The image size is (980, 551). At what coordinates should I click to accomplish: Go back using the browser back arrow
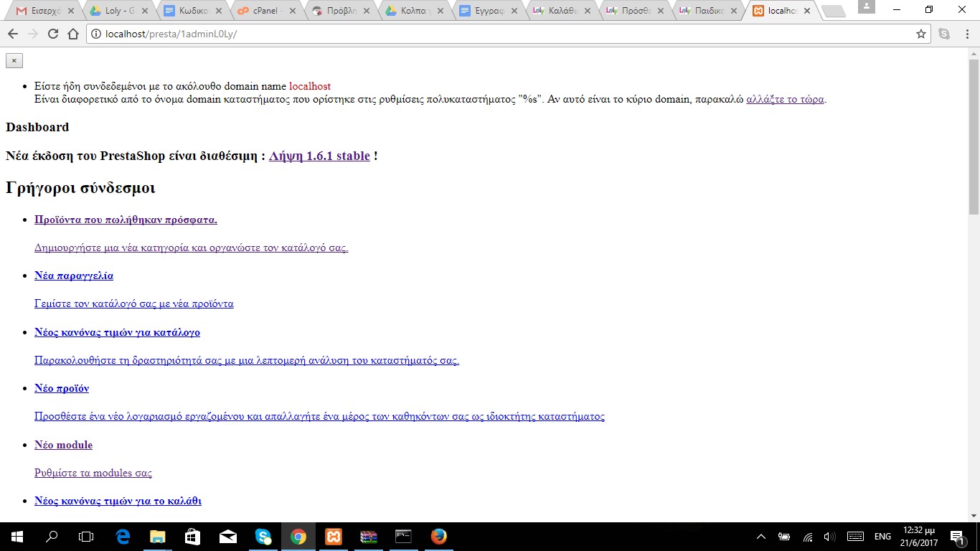coord(13,34)
